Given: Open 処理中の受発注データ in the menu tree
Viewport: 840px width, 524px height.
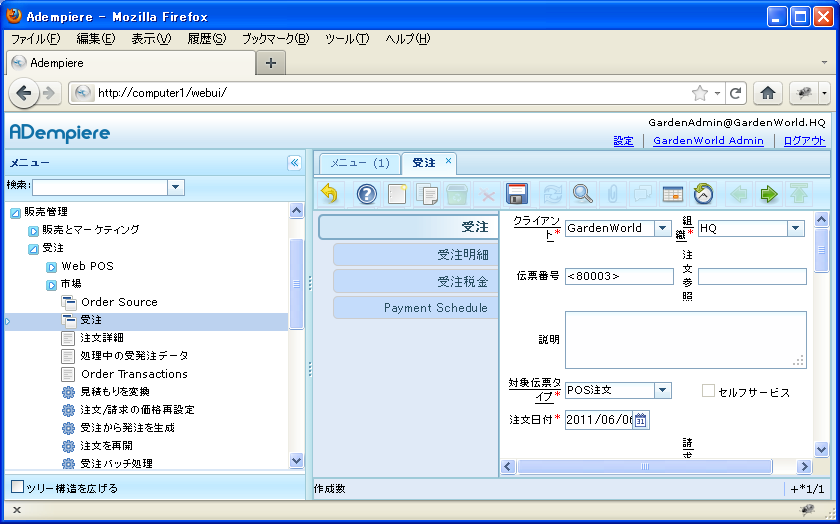Looking at the screenshot, I should pyautogui.click(x=134, y=356).
